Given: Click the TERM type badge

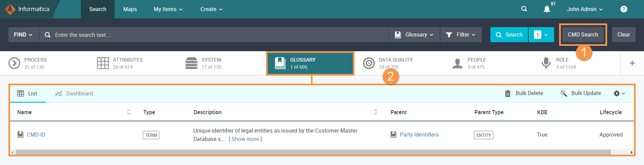Looking at the screenshot, I should click(x=151, y=135).
